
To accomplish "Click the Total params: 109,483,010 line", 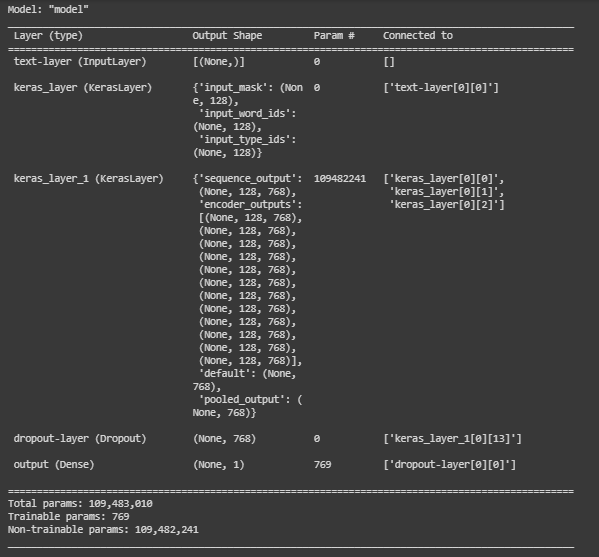I will point(80,504).
